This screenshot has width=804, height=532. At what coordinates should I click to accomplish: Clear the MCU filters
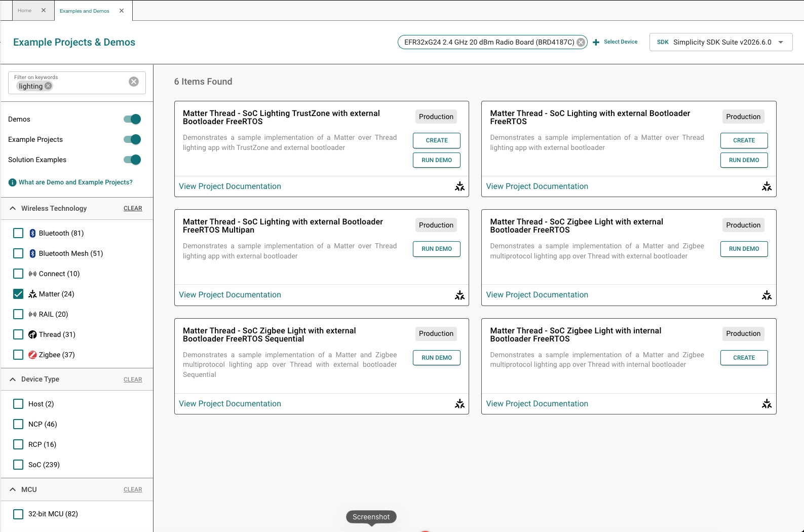point(133,489)
